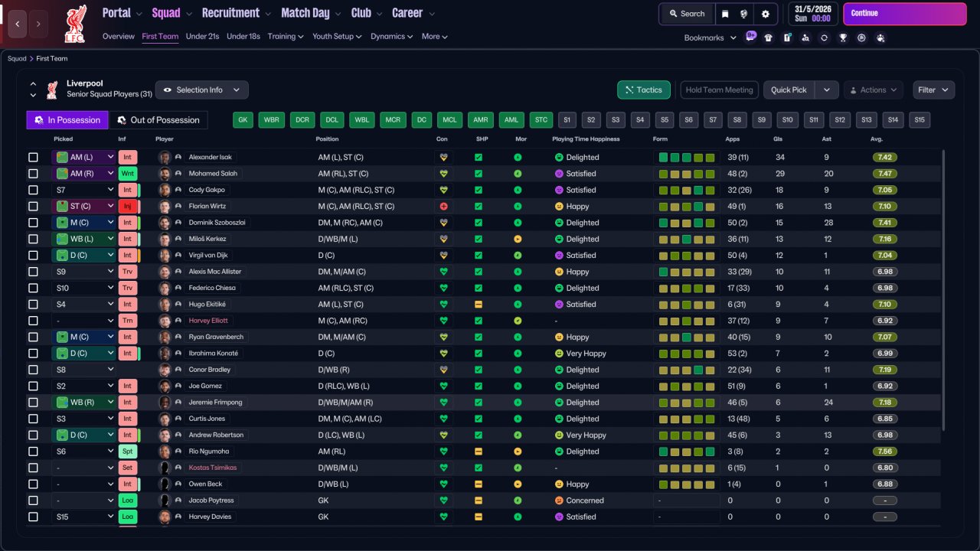This screenshot has height=551, width=980.
Task: Select the green GK position slot
Action: [x=243, y=120]
